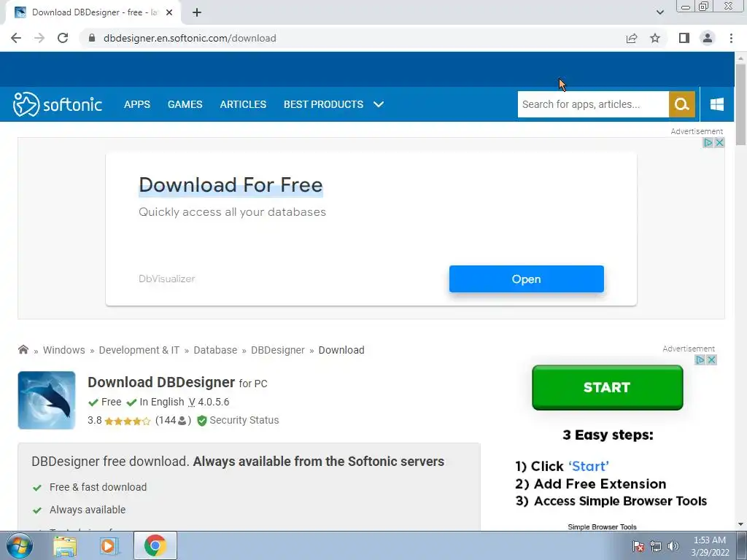The width and height of the screenshot is (747, 560).
Task: Open the side panel icon
Action: pos(684,38)
